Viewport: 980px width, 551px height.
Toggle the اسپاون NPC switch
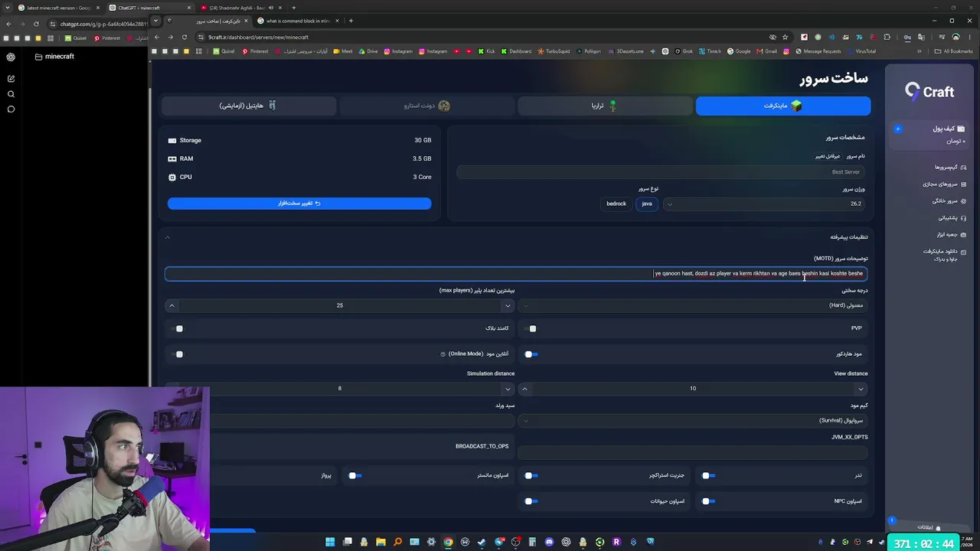(709, 502)
